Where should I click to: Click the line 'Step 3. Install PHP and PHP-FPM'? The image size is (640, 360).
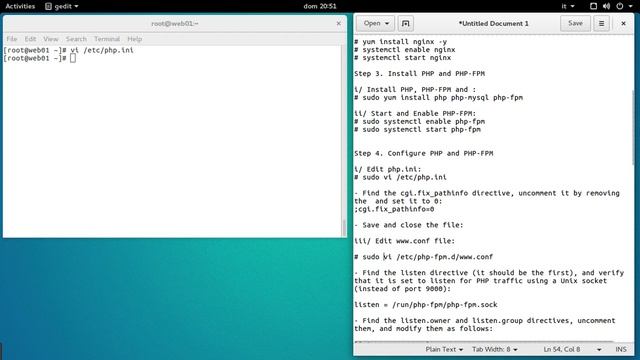(420, 74)
